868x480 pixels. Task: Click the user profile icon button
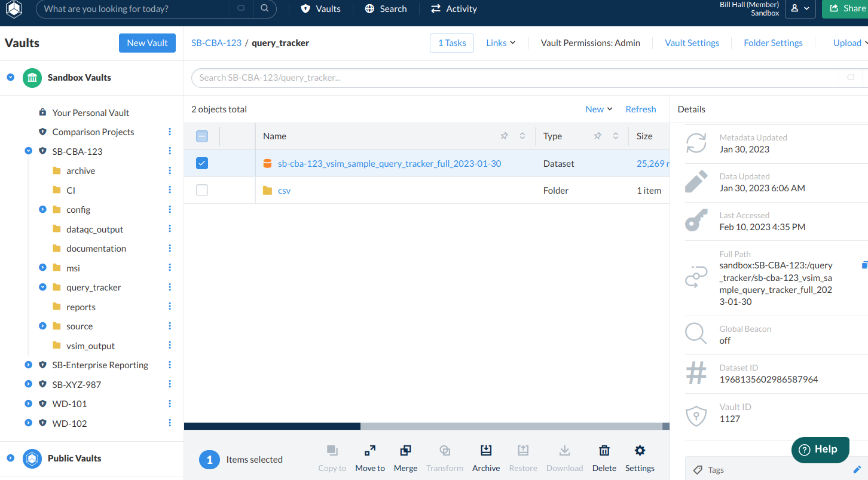[x=800, y=9]
